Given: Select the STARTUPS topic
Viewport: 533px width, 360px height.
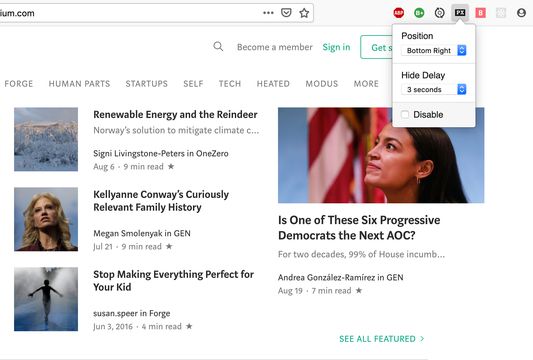Looking at the screenshot, I should [x=147, y=84].
